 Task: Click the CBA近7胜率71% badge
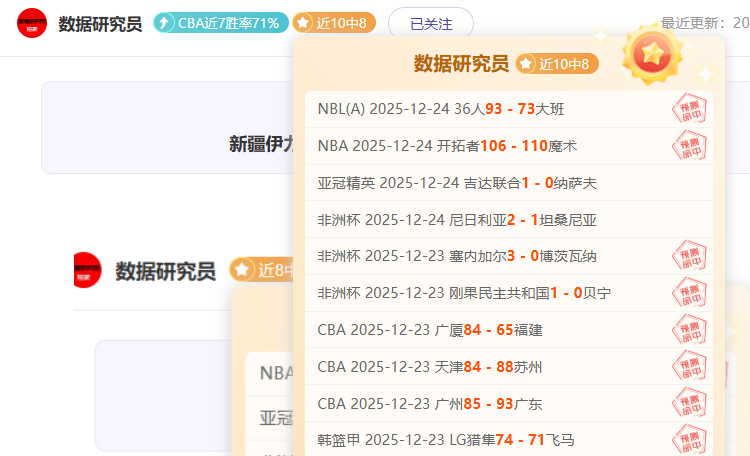click(x=221, y=23)
